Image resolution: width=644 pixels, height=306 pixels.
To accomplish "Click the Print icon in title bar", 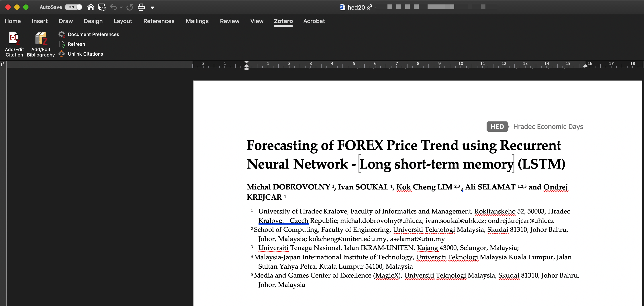I will tap(141, 7).
